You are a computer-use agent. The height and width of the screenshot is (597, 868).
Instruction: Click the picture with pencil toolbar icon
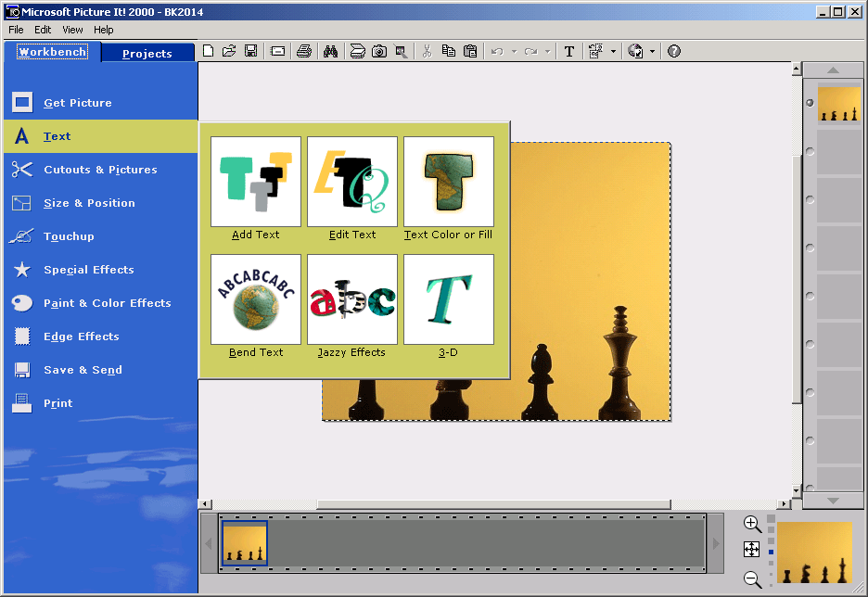401,52
